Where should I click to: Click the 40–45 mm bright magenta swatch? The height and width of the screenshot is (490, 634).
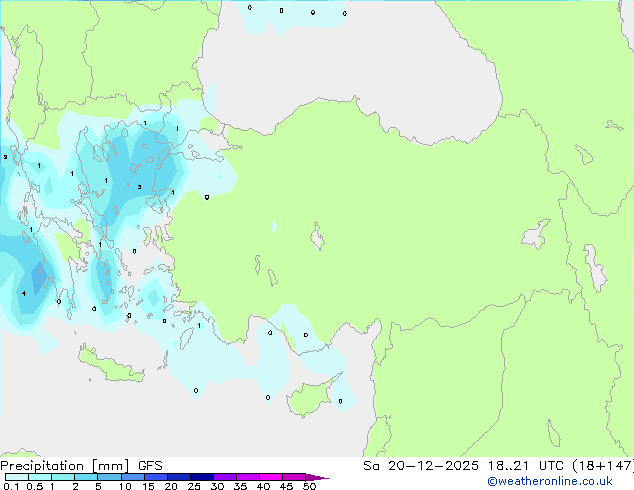271,477
